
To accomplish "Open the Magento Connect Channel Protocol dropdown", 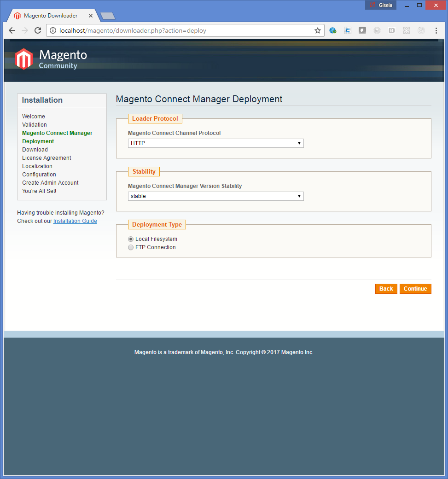I will point(215,143).
